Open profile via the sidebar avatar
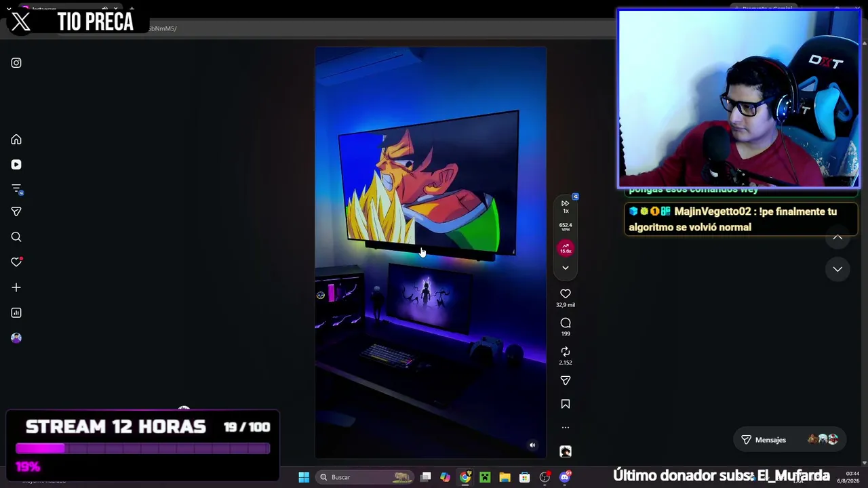The height and width of the screenshot is (488, 868). tap(16, 338)
